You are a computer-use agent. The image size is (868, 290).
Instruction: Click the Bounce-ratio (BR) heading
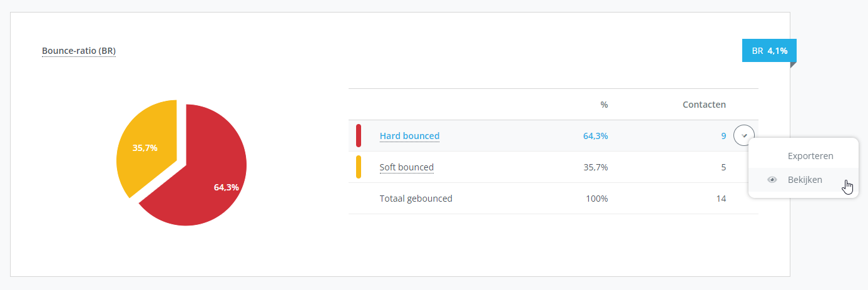pyautogui.click(x=79, y=51)
